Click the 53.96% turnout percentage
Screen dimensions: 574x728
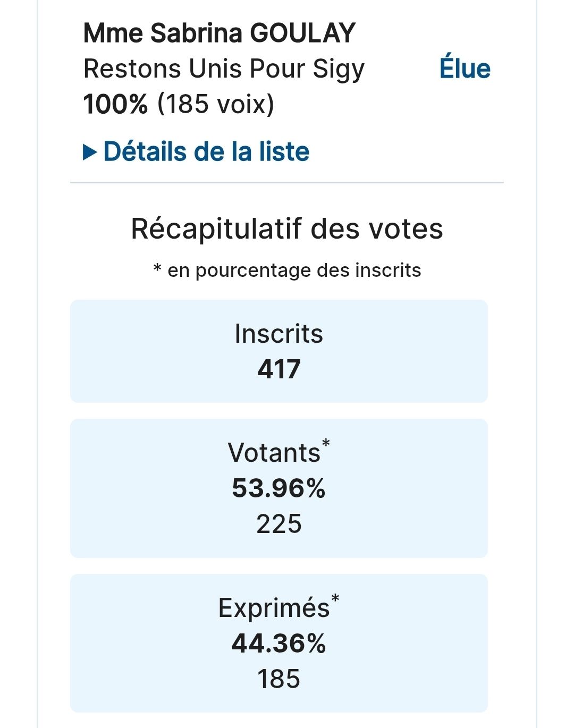278,488
